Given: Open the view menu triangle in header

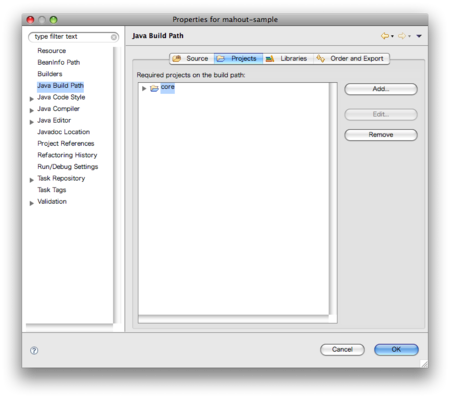Looking at the screenshot, I should pyautogui.click(x=419, y=36).
